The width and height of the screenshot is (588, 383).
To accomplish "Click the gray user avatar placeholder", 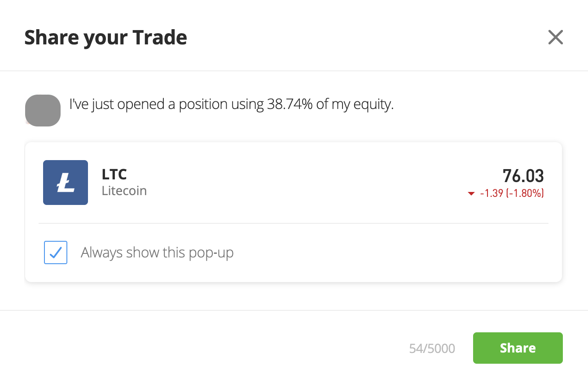I will point(43,110).
